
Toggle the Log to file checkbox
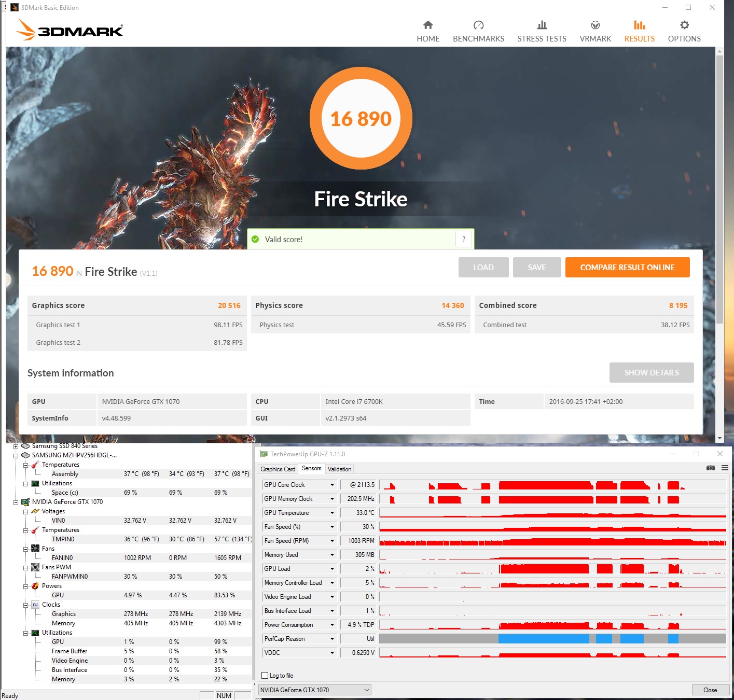tap(265, 676)
